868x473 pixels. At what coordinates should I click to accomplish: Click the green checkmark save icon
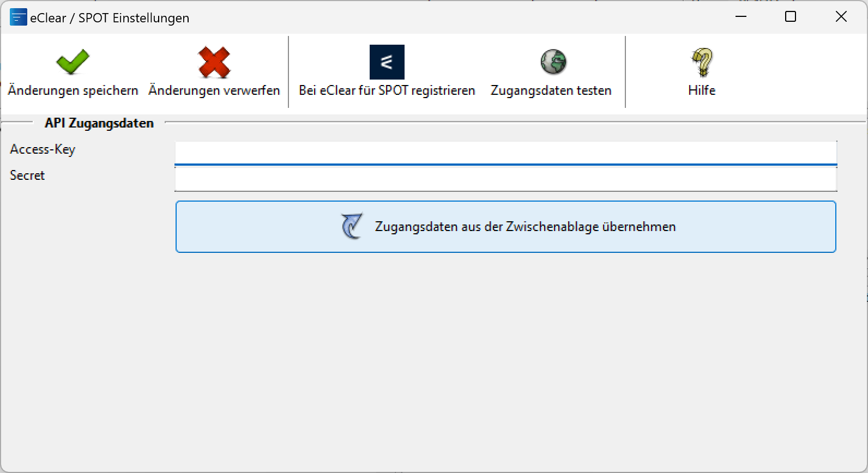[x=73, y=62]
